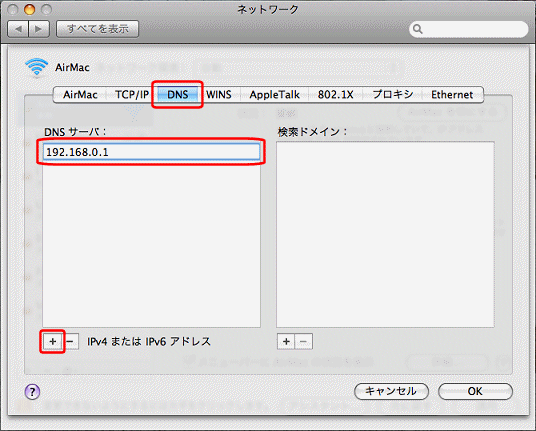The height and width of the screenshot is (431, 536).
Task: Open the TCP/IP tab
Action: tap(132, 95)
